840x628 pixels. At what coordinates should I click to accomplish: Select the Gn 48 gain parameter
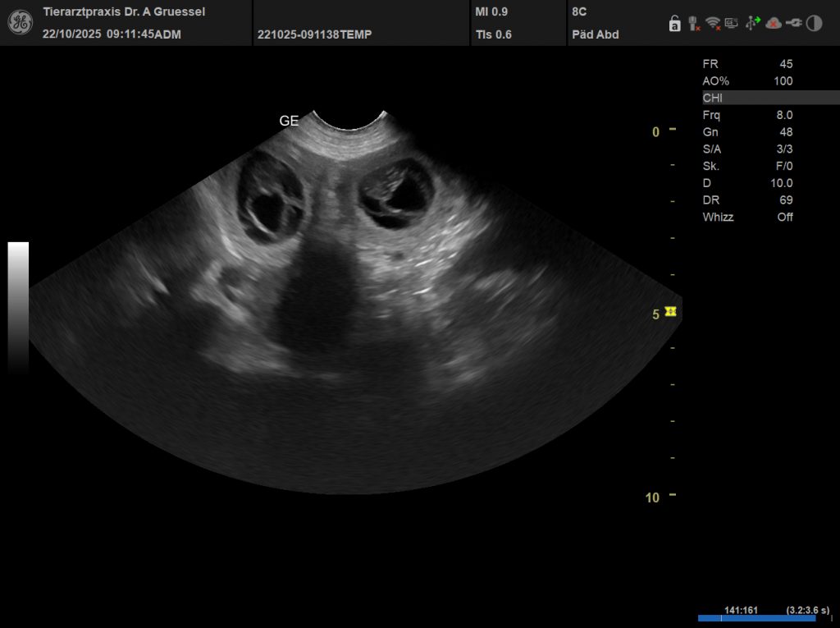coord(747,132)
